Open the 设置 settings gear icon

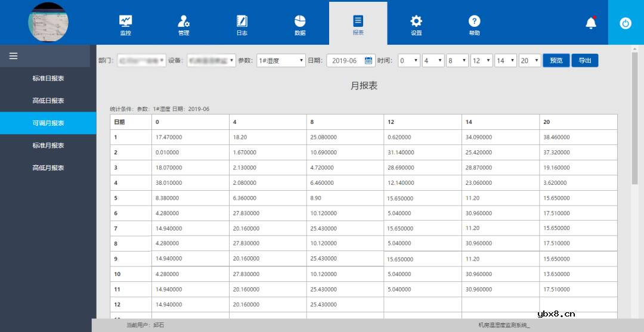coord(416,21)
